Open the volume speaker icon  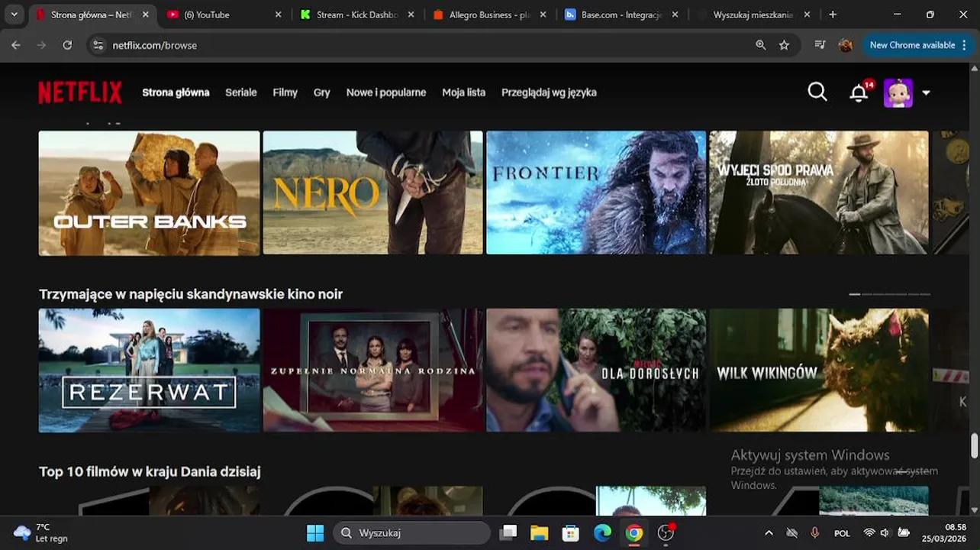click(885, 533)
